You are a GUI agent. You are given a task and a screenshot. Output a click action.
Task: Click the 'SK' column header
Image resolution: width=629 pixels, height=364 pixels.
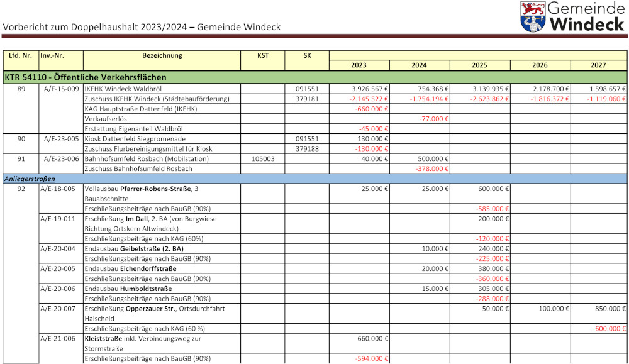pyautogui.click(x=308, y=55)
